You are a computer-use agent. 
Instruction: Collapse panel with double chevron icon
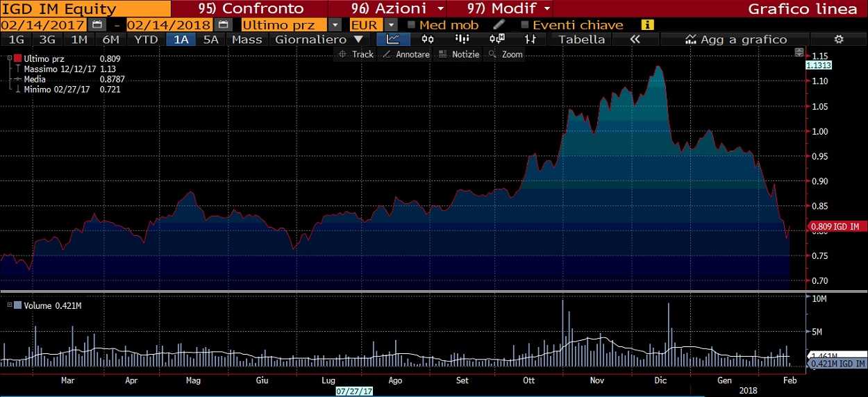(635, 39)
